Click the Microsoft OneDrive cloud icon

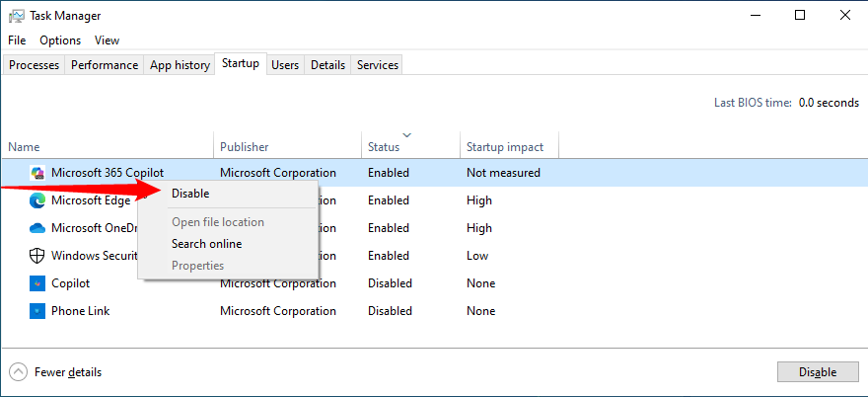point(37,228)
